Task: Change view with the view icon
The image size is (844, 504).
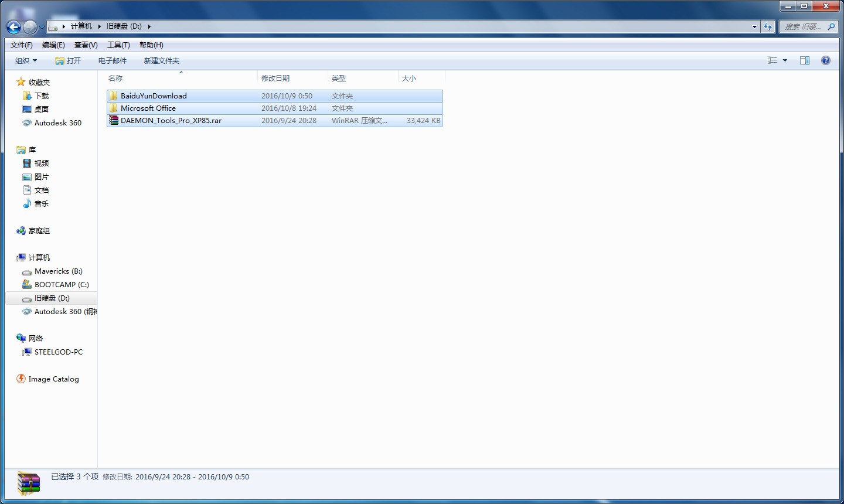Action: (x=772, y=60)
